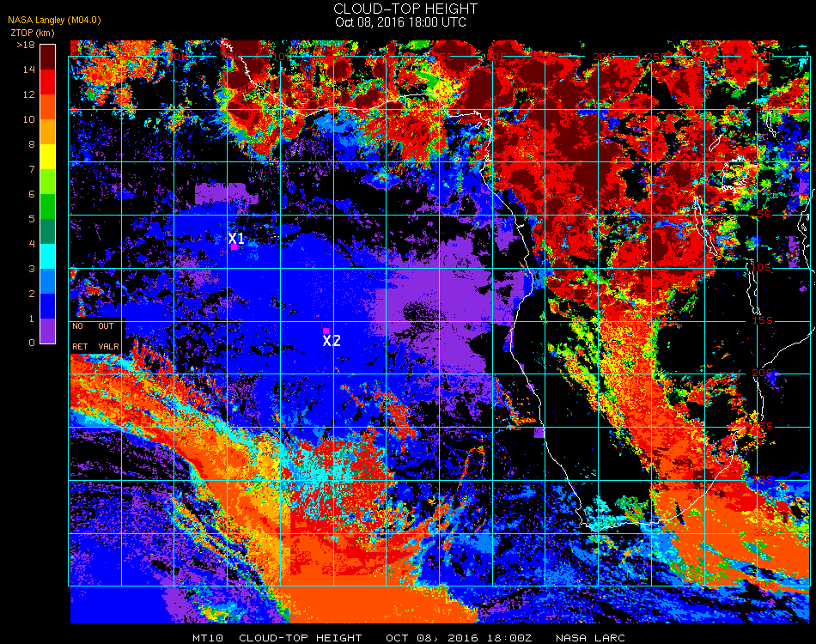
Task: Click the 'CLOUD-TOP HEIGHT' title at top
Action: click(405, 9)
